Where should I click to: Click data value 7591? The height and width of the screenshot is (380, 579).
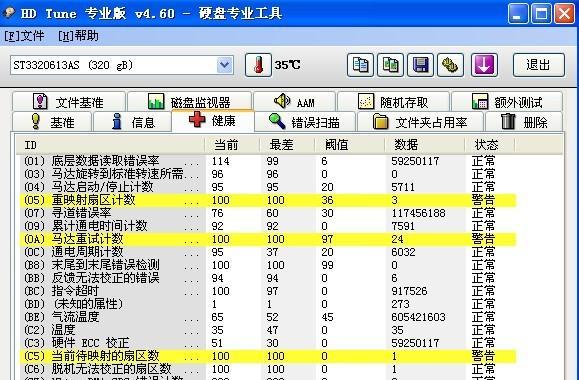click(x=403, y=226)
